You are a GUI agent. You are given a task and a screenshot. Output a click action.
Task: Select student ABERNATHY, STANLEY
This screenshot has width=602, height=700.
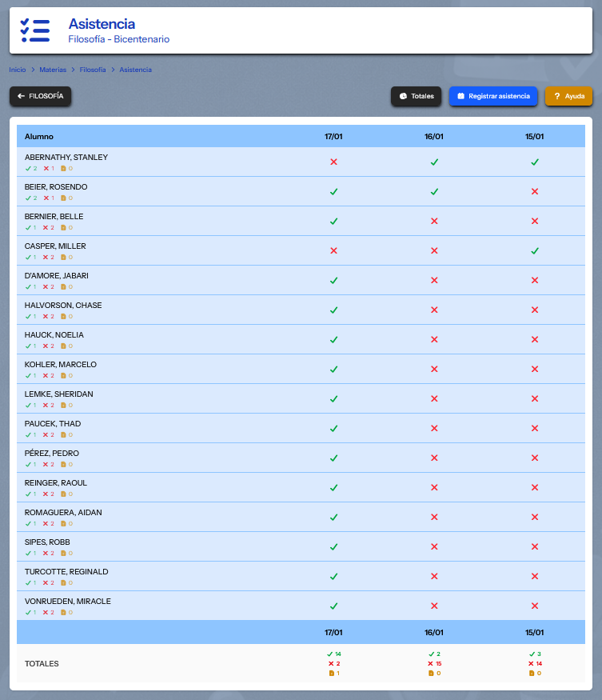point(66,157)
